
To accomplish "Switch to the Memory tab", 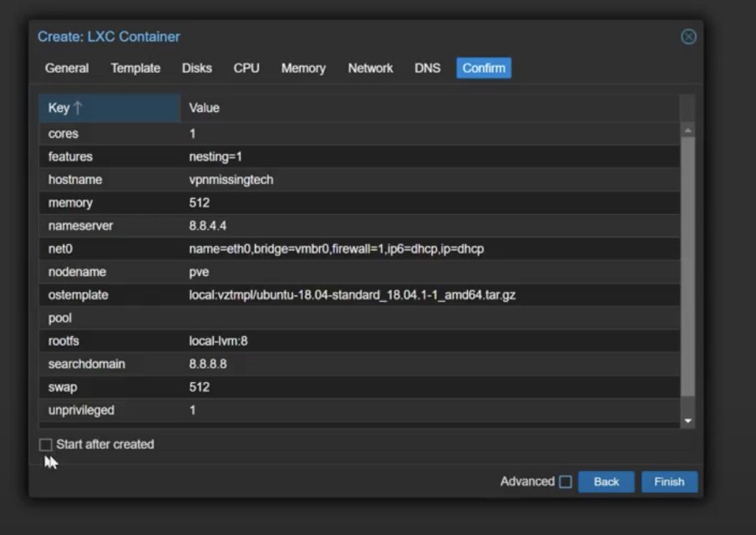I will tap(303, 69).
